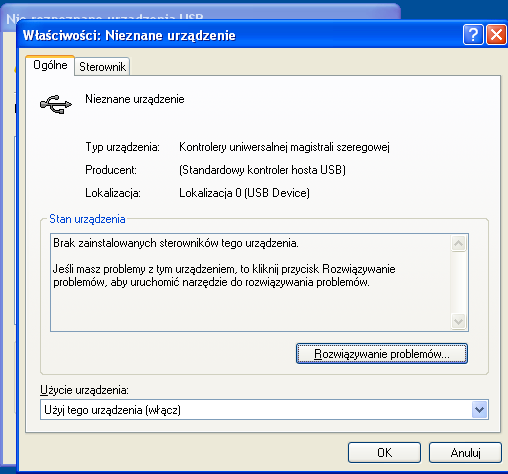The height and width of the screenshot is (474, 508).
Task: Click the 'Standardowy kontroler hosta USB' manufacturer value
Action: (x=262, y=170)
